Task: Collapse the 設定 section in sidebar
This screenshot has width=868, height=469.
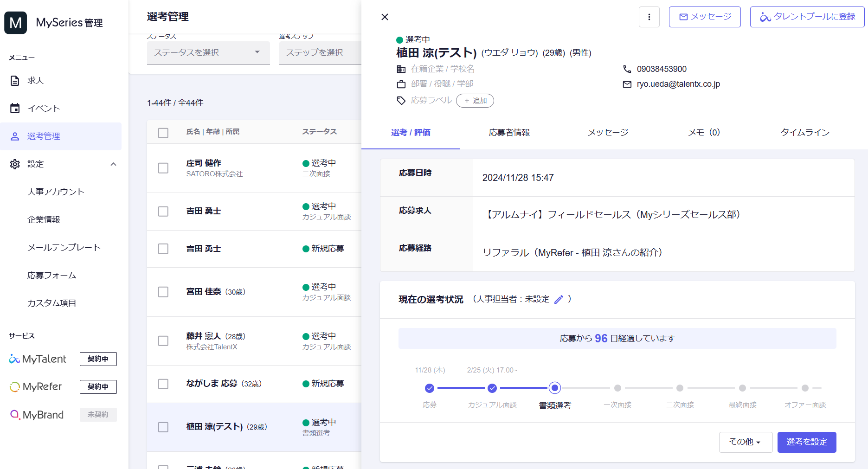Action: click(113, 164)
